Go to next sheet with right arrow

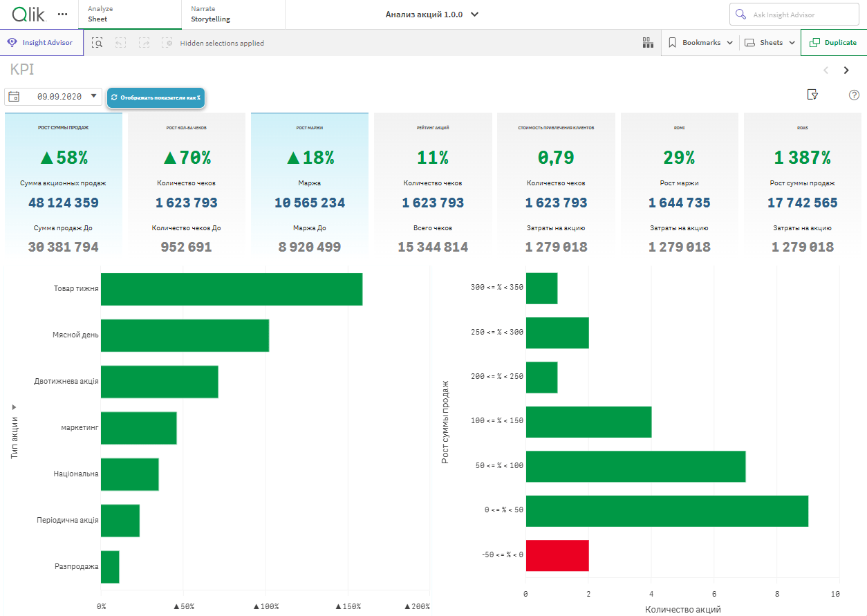coord(846,70)
